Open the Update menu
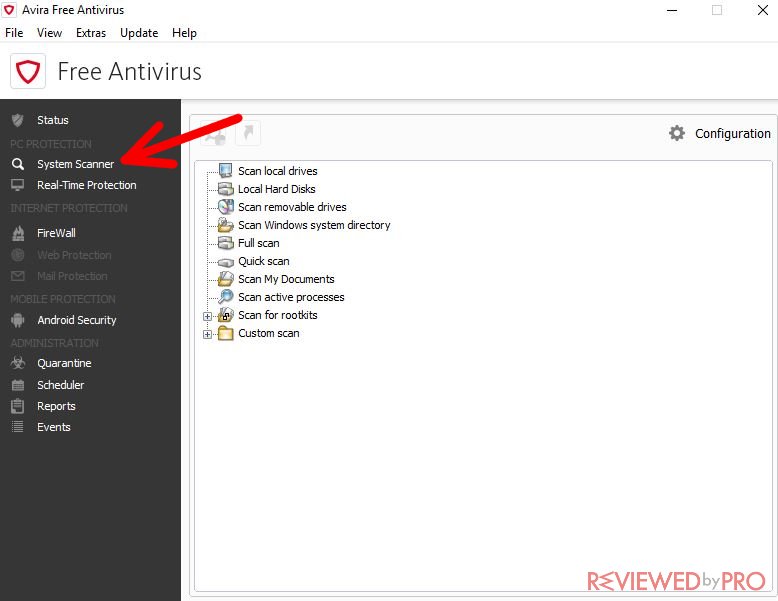The height and width of the screenshot is (601, 778). [139, 33]
